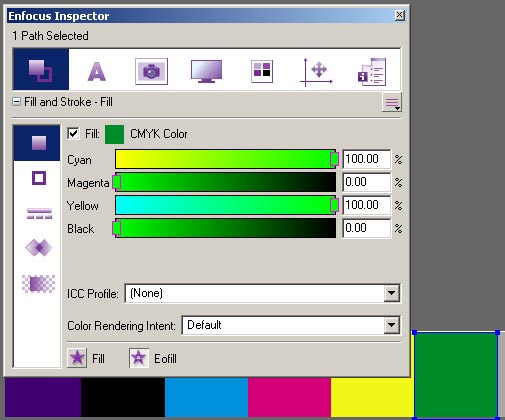Select the black color patch in the document

pyautogui.click(x=123, y=397)
